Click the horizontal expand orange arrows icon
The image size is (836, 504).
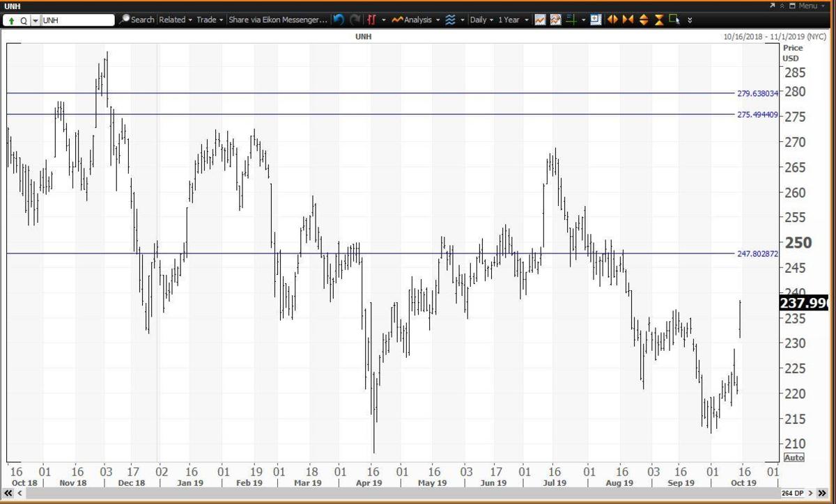pos(613,19)
